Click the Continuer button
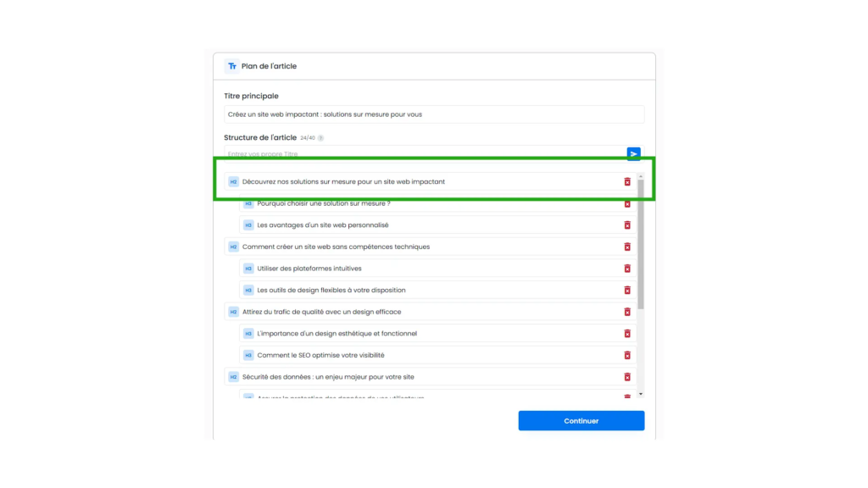Screen dimensions: 868x488 coord(581,420)
